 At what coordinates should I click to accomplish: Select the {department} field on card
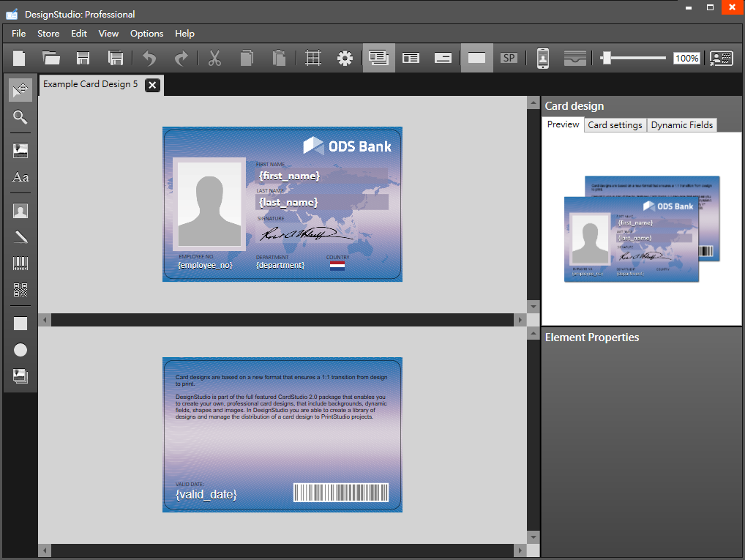pyautogui.click(x=280, y=265)
